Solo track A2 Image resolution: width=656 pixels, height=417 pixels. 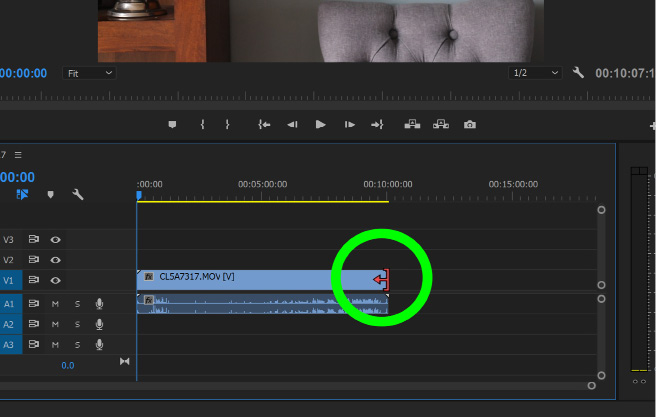tap(77, 324)
